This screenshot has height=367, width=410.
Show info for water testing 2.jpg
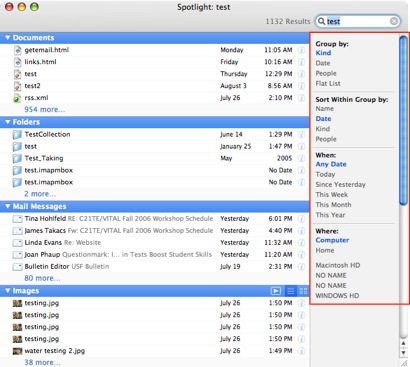tap(301, 351)
